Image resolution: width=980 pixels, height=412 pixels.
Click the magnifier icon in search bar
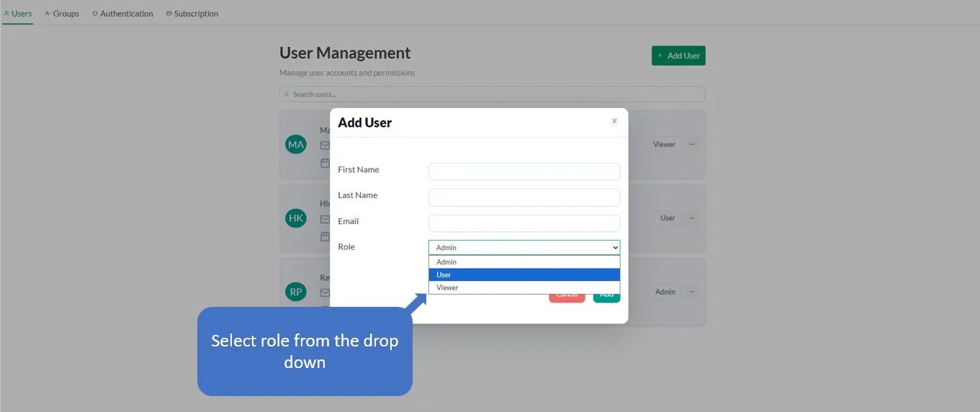[x=287, y=94]
